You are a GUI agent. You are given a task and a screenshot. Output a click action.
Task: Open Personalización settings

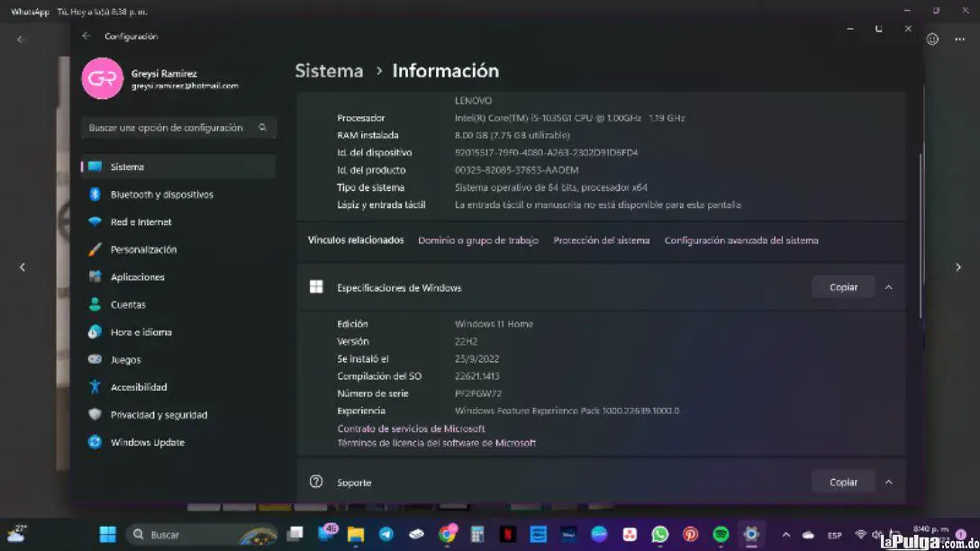pyautogui.click(x=178, y=249)
